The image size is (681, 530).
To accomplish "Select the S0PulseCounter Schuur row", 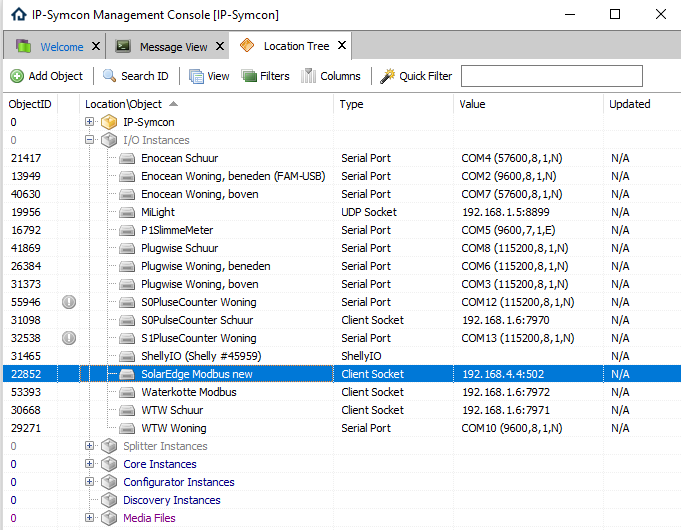I will (x=342, y=320).
